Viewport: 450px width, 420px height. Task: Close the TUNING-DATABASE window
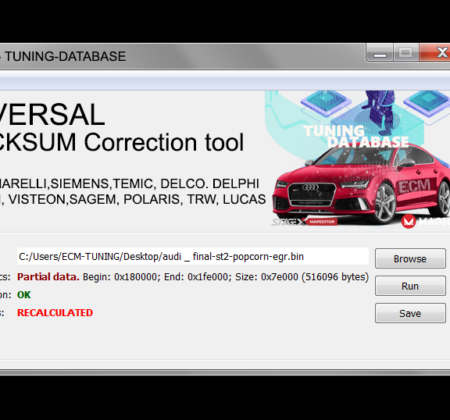pos(435,53)
